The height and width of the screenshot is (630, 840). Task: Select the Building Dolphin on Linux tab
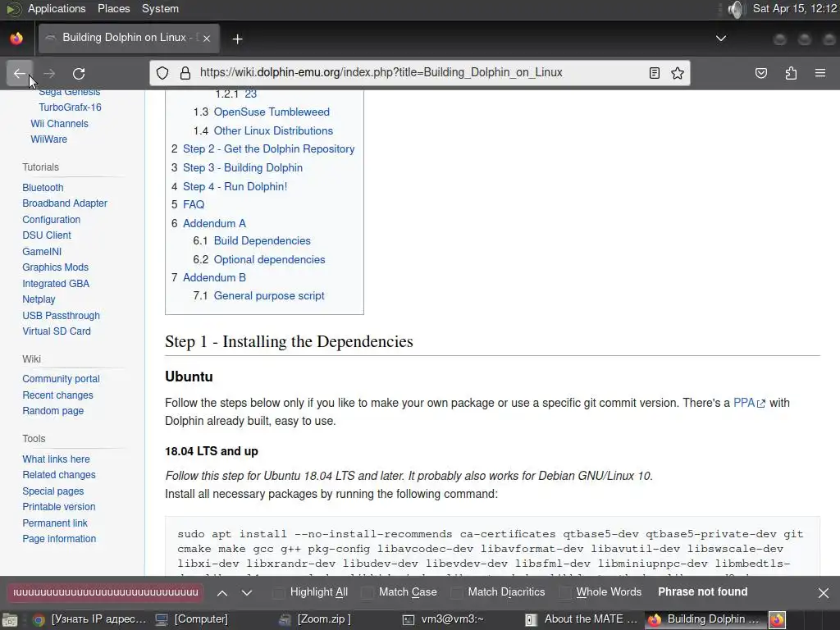pyautogui.click(x=129, y=38)
